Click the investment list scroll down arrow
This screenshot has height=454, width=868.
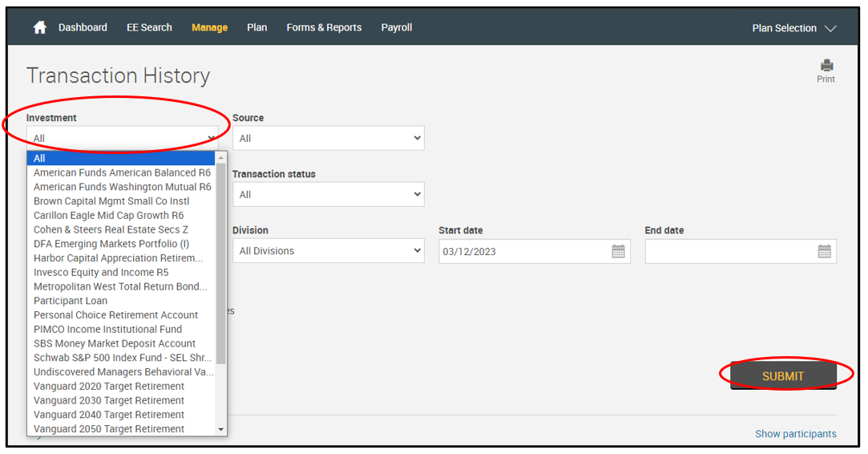tap(221, 430)
